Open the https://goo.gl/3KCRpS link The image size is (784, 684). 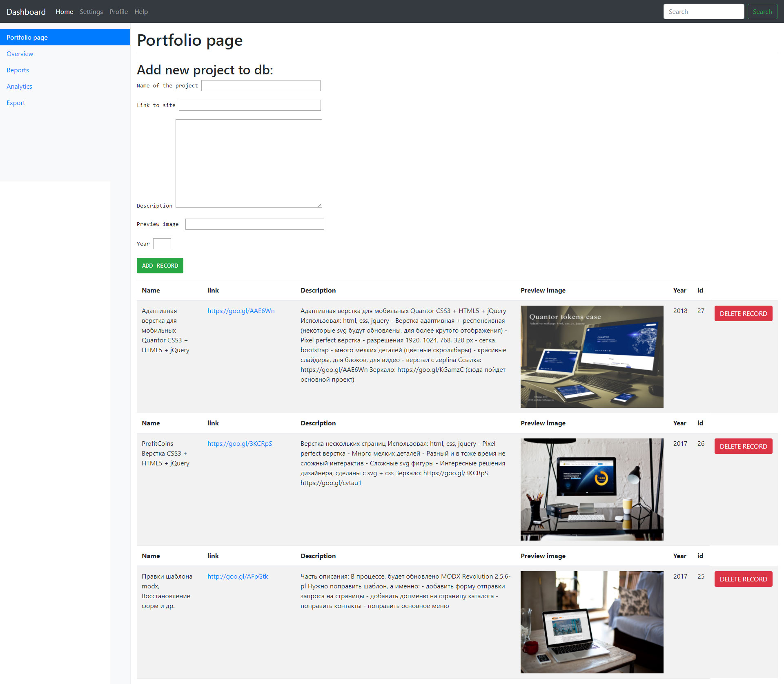click(x=240, y=443)
